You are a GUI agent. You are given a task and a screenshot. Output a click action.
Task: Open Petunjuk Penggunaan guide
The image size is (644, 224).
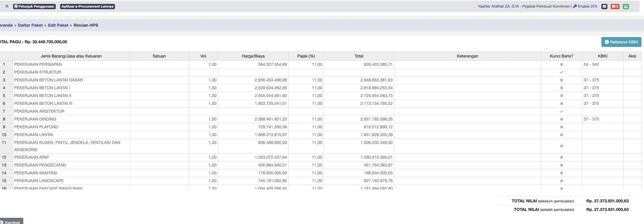pyautogui.click(x=35, y=6)
